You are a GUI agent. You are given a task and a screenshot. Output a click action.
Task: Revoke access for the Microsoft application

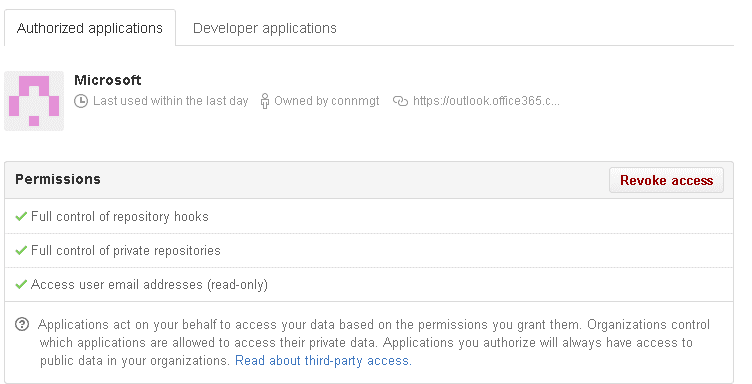click(x=666, y=180)
